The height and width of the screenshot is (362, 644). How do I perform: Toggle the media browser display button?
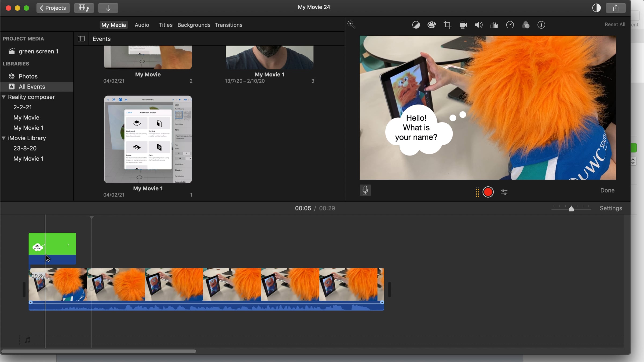click(x=84, y=8)
